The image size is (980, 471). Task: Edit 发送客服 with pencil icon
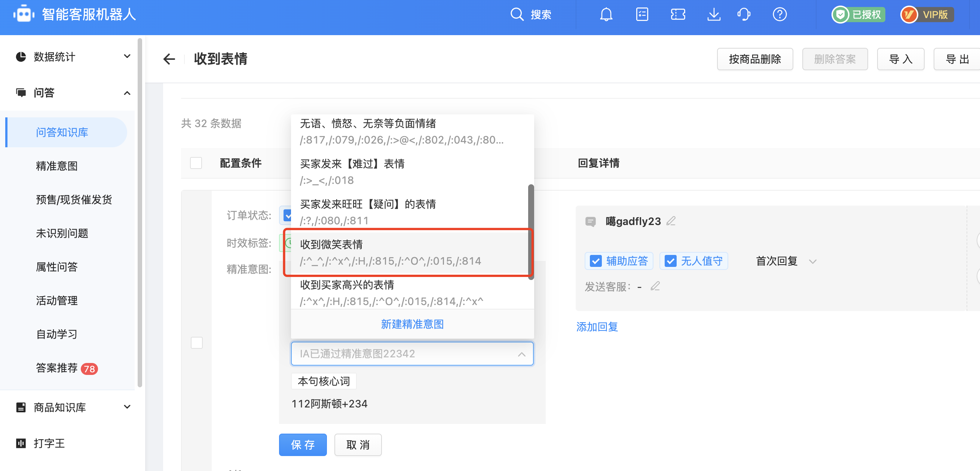tap(655, 286)
